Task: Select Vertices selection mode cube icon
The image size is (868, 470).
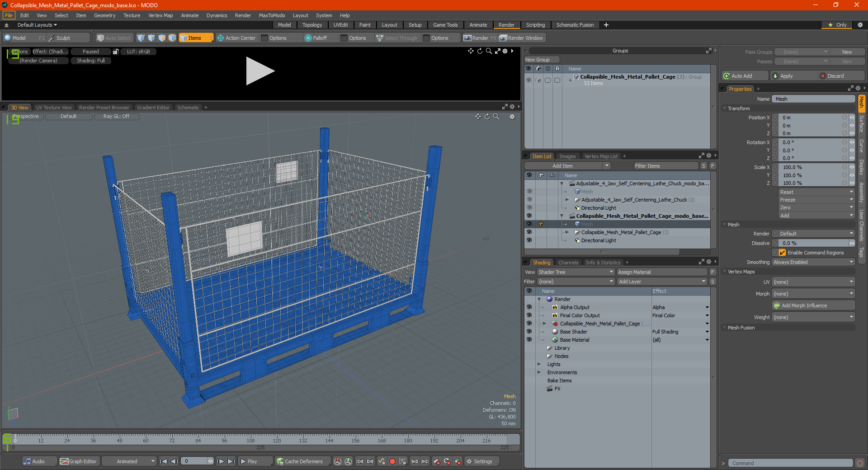Action: click(141, 38)
